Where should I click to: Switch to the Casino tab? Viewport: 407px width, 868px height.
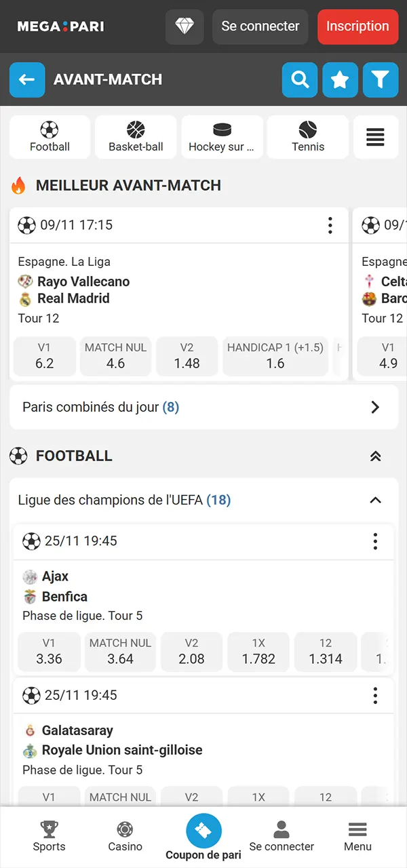125,837
